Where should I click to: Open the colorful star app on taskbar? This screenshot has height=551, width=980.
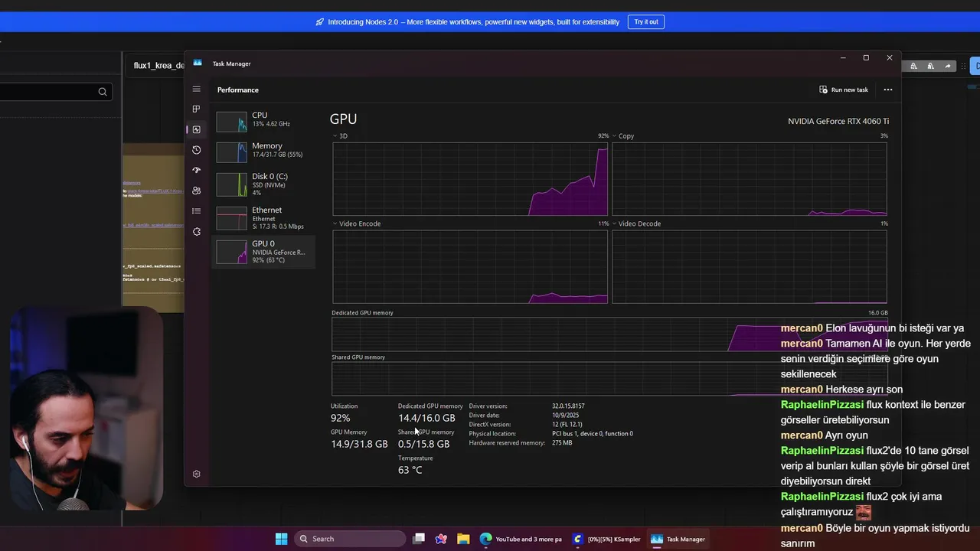[441, 539]
